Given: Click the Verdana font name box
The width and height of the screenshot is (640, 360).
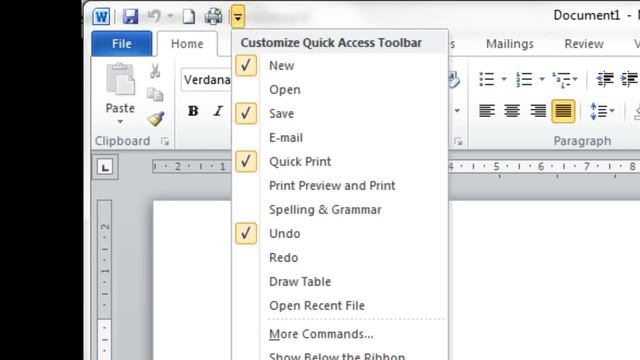Looking at the screenshot, I should pos(207,80).
